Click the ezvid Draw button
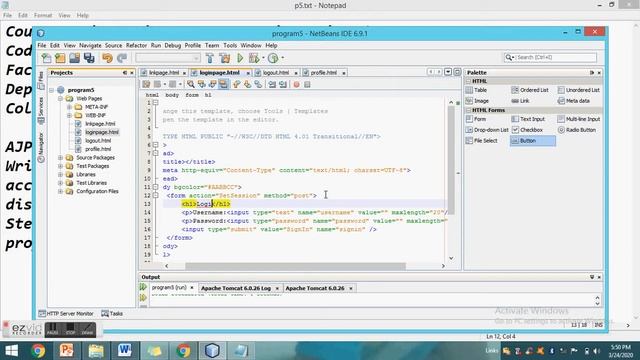640x360 pixels. tap(87, 329)
